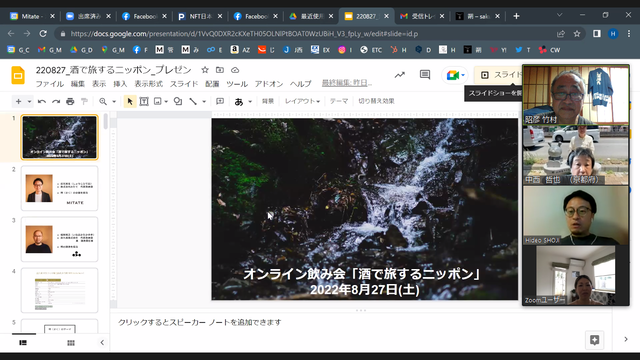Image resolution: width=640 pixels, height=360 pixels.
Task: Click the あ input tools icon
Action: [239, 102]
